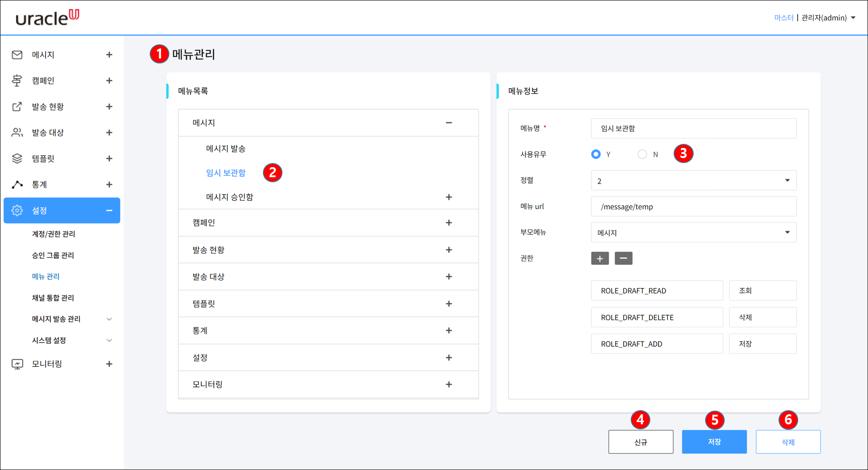The height and width of the screenshot is (470, 868).
Task: Collapse sidebar 설정 with its minus icon
Action: pos(109,211)
